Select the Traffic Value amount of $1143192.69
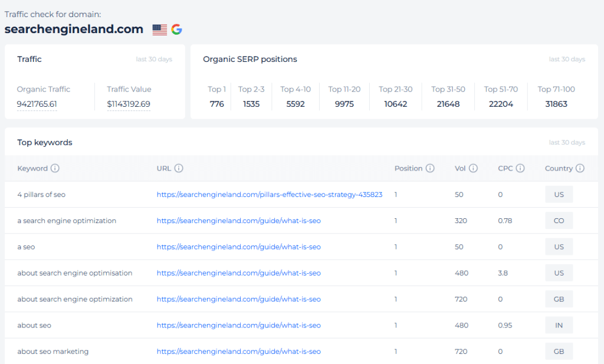604x364 pixels. tap(127, 104)
